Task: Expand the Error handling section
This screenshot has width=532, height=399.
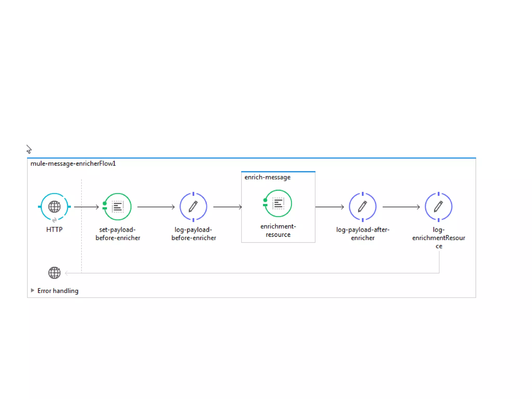Action: click(32, 290)
